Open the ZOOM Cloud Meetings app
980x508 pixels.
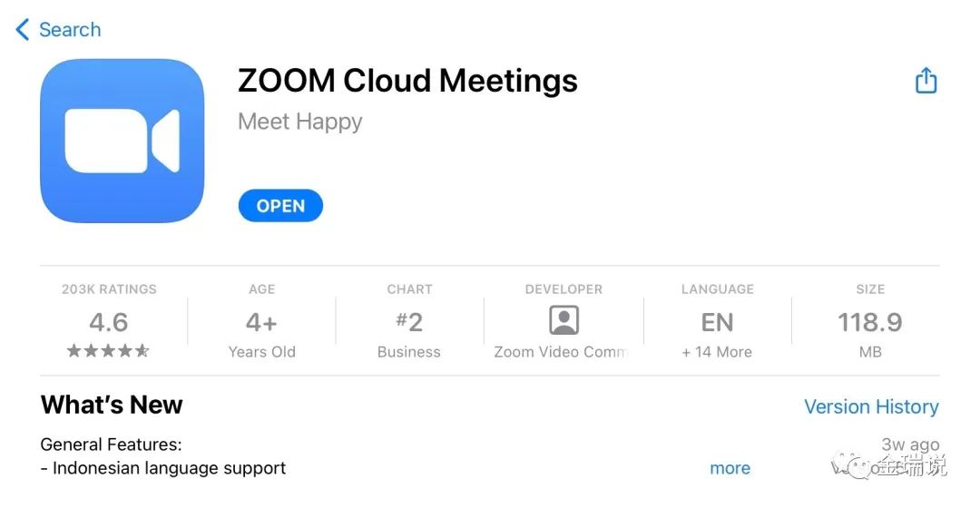coord(280,206)
